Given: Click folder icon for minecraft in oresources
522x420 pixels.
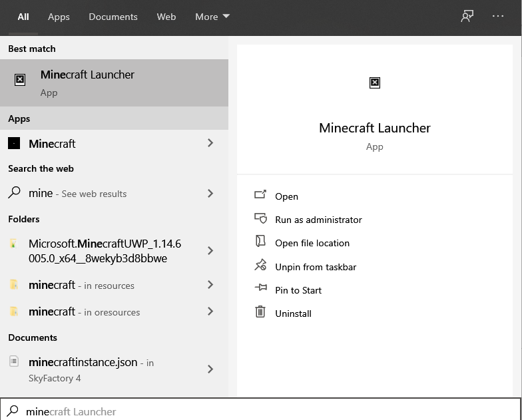Looking at the screenshot, I should click(x=14, y=312).
